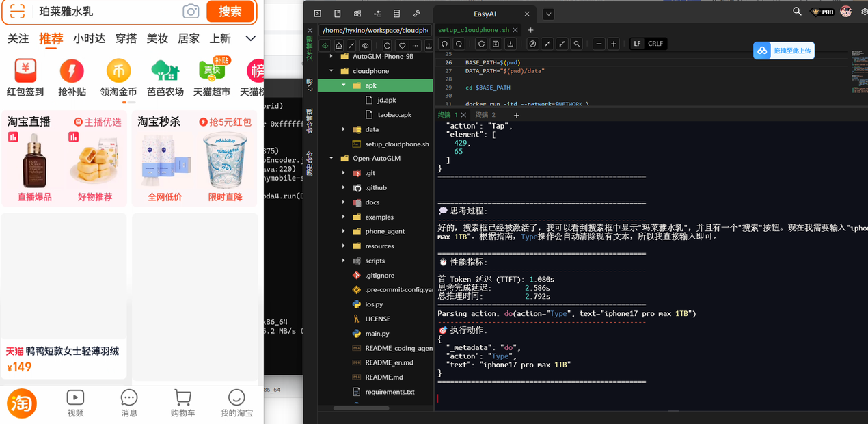Select CRLF line ending option

click(655, 44)
